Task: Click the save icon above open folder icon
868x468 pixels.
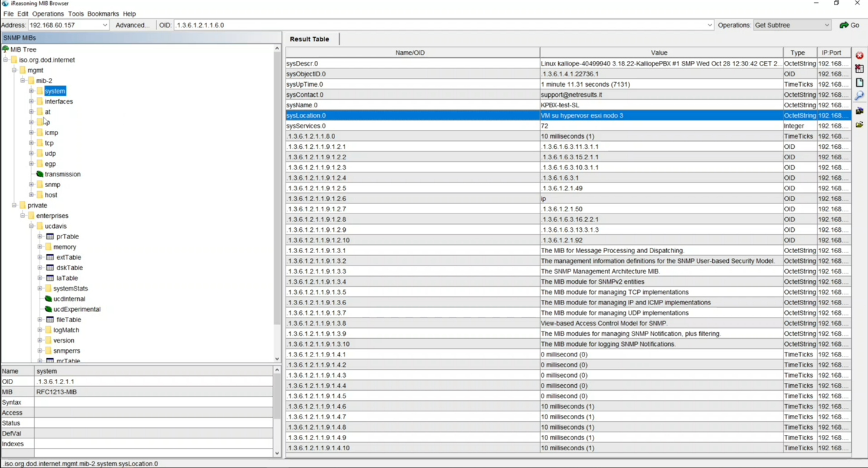Action: point(859,110)
